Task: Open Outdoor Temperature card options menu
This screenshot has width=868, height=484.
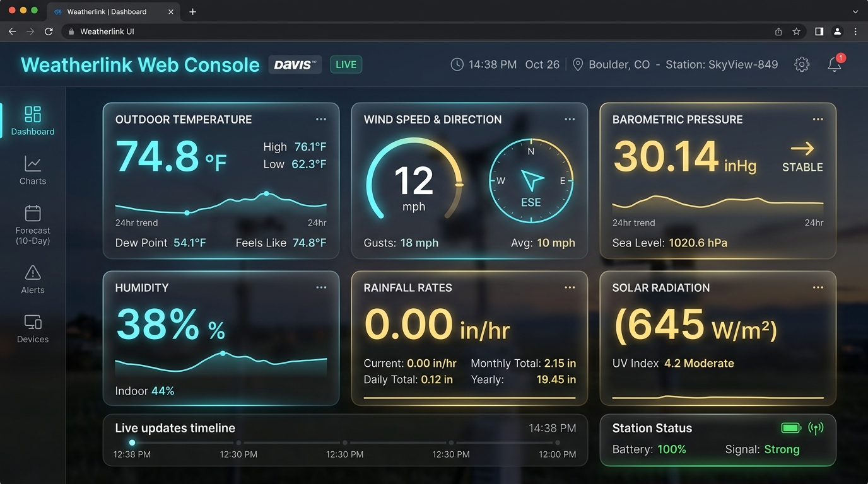Action: (321, 119)
